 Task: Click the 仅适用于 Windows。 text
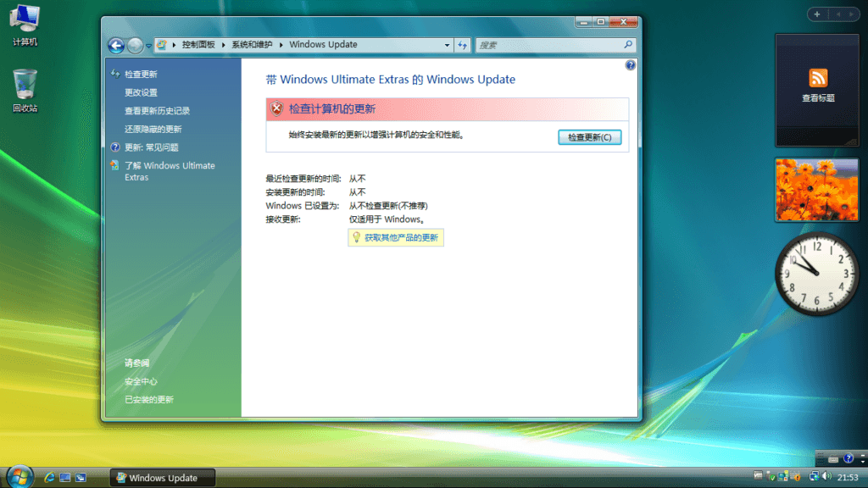point(387,219)
